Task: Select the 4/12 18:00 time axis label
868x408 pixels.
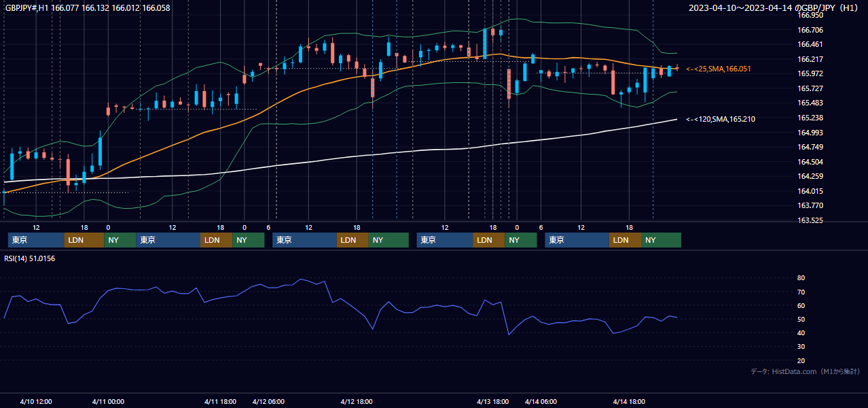Action: tap(357, 402)
